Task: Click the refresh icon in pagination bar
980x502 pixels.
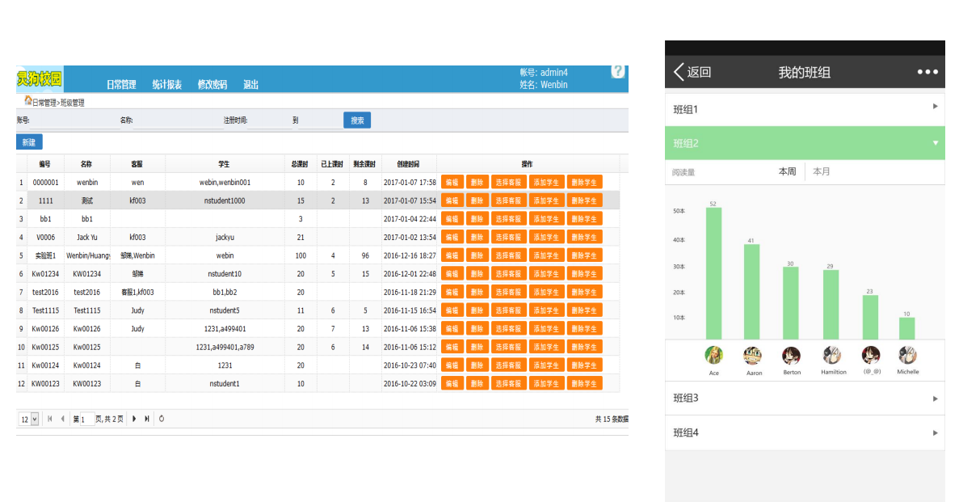Action: pyautogui.click(x=162, y=419)
